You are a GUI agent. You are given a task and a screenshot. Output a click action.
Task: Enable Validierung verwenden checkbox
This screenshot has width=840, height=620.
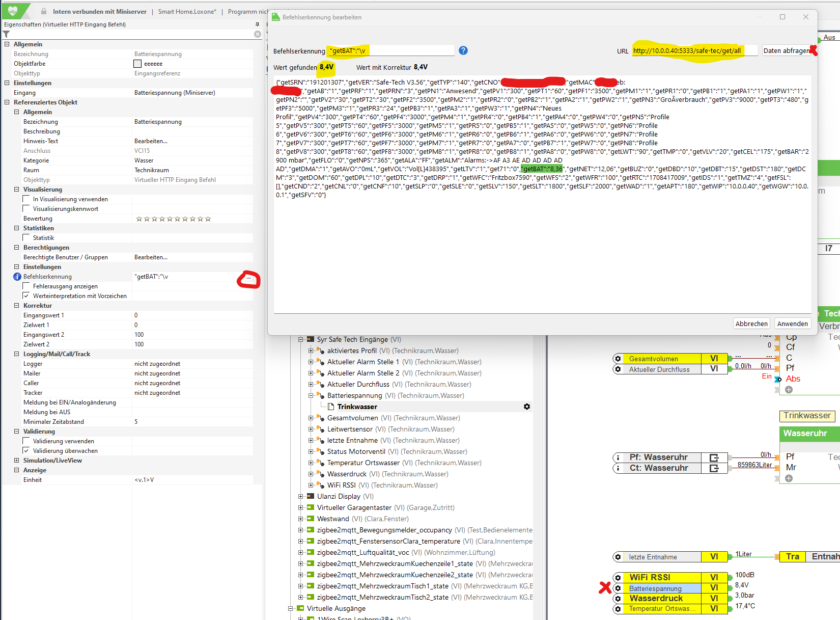pos(26,441)
